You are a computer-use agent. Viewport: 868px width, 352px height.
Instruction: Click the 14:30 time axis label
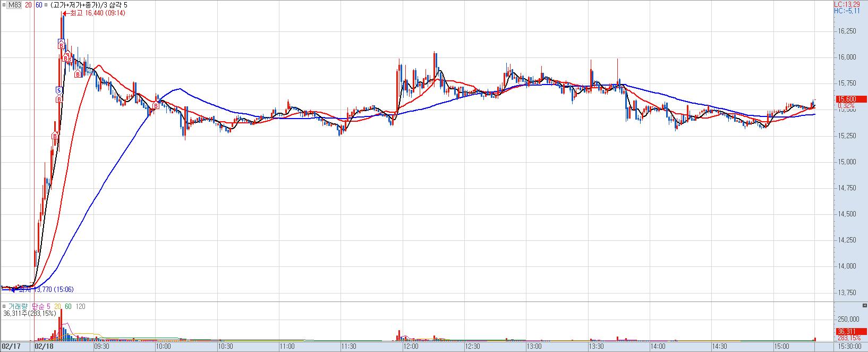[720, 346]
